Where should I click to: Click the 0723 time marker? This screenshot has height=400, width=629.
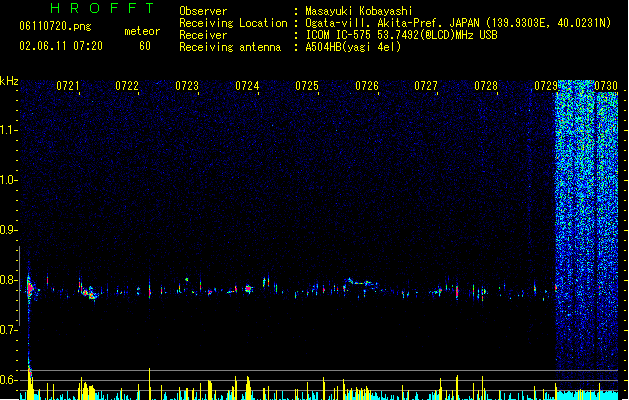coord(187,86)
